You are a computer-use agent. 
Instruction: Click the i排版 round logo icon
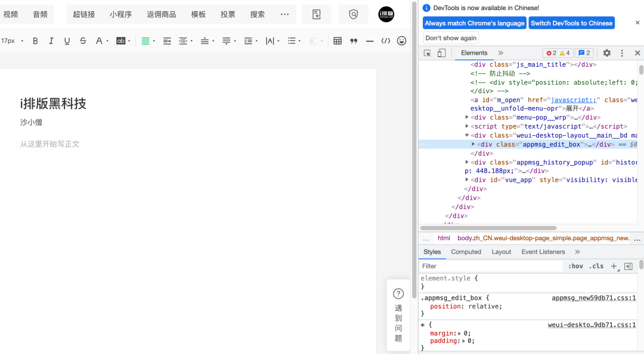386,14
